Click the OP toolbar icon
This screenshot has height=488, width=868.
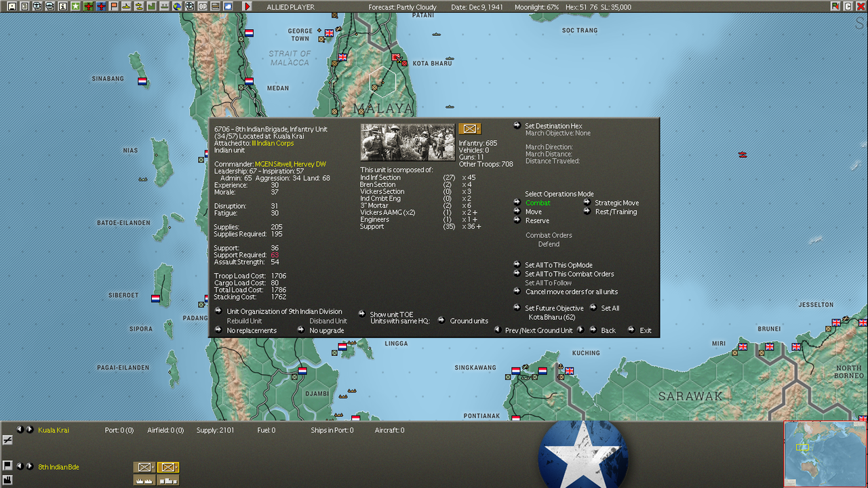pos(203,7)
